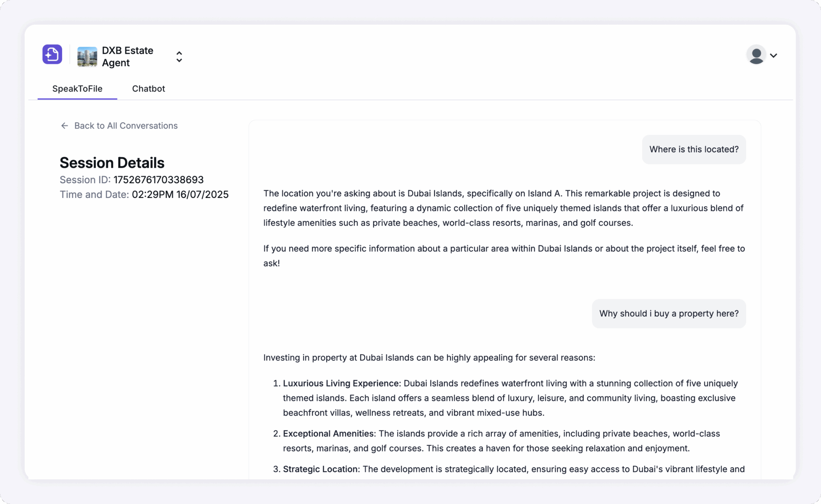Viewport: 821px width, 504px height.
Task: Switch to the Chatbot tab
Action: point(148,89)
